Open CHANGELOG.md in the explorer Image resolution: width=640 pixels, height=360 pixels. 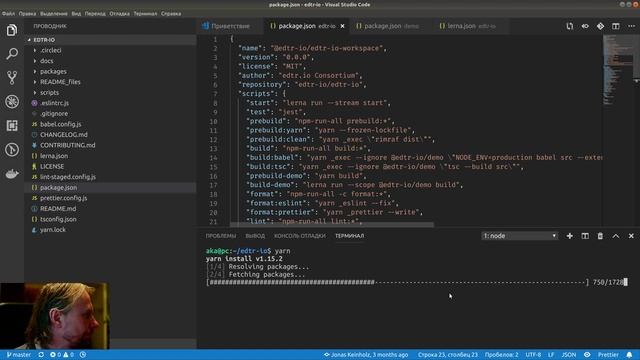111,135
